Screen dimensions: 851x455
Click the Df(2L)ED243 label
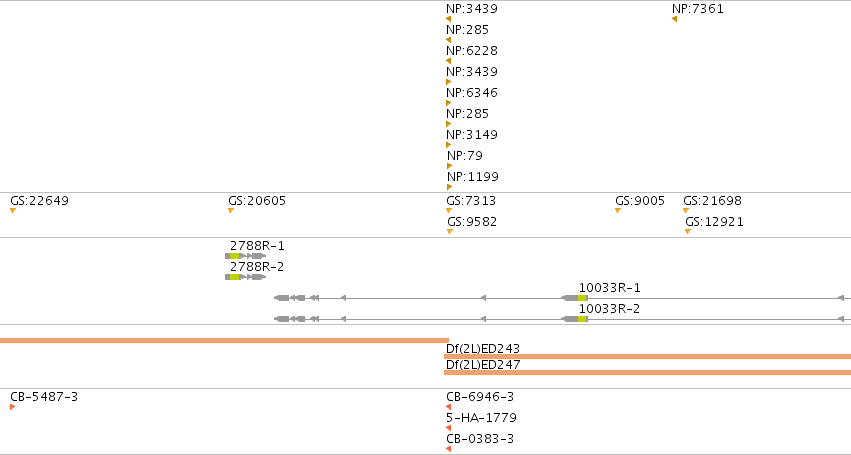click(483, 349)
